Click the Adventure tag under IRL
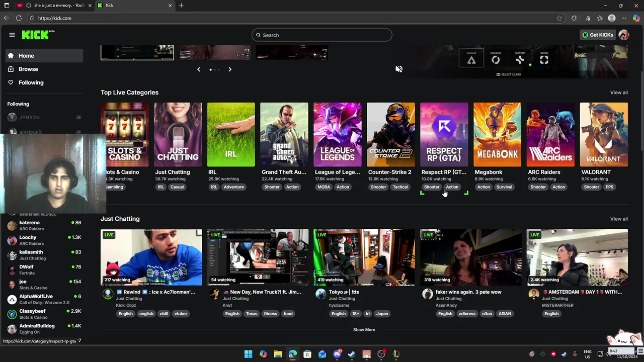The height and width of the screenshot is (362, 644). pos(233,187)
